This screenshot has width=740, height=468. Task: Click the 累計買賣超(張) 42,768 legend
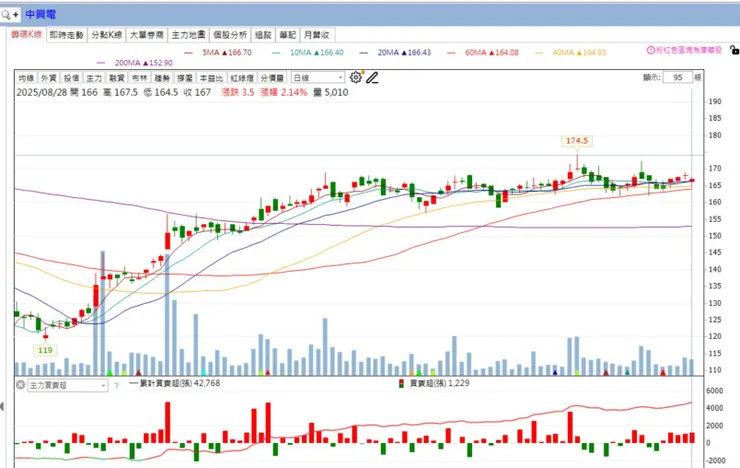(175, 383)
